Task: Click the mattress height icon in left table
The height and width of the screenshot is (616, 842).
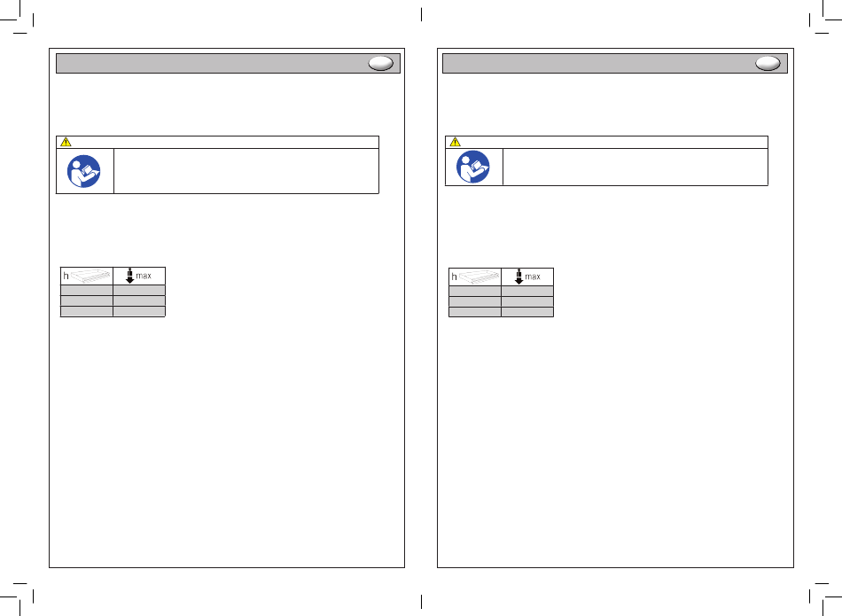Action: click(90, 276)
